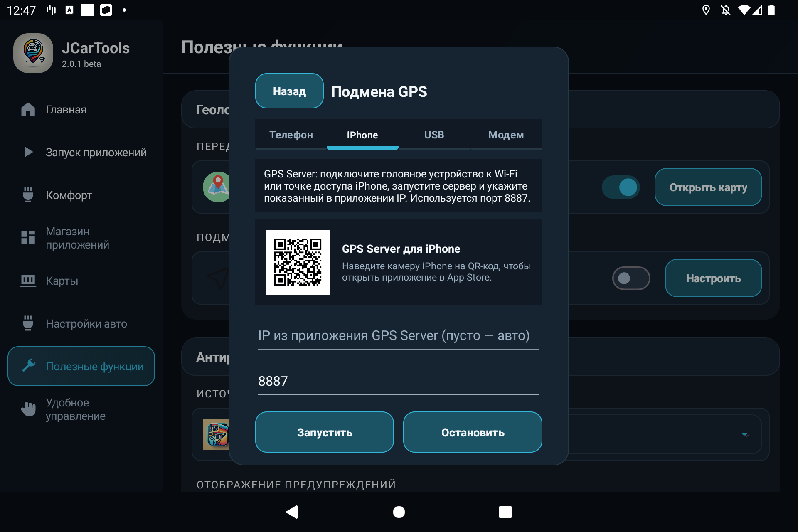798x532 pixels.
Task: Focus the GPS Server IP input field
Action: (399, 336)
